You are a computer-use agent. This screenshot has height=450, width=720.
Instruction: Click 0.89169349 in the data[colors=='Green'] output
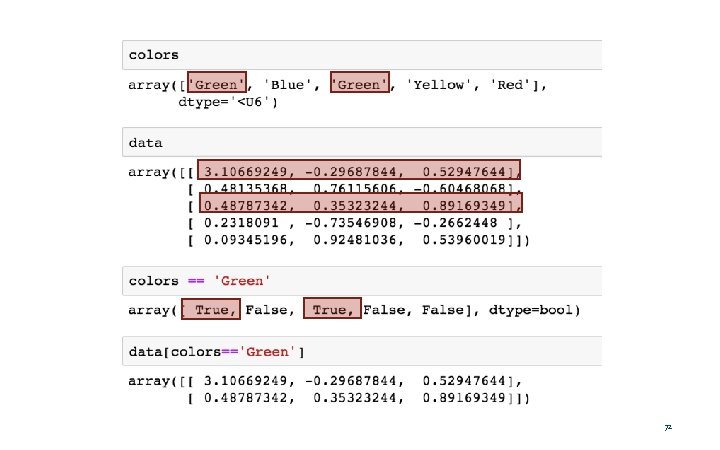tap(464, 398)
